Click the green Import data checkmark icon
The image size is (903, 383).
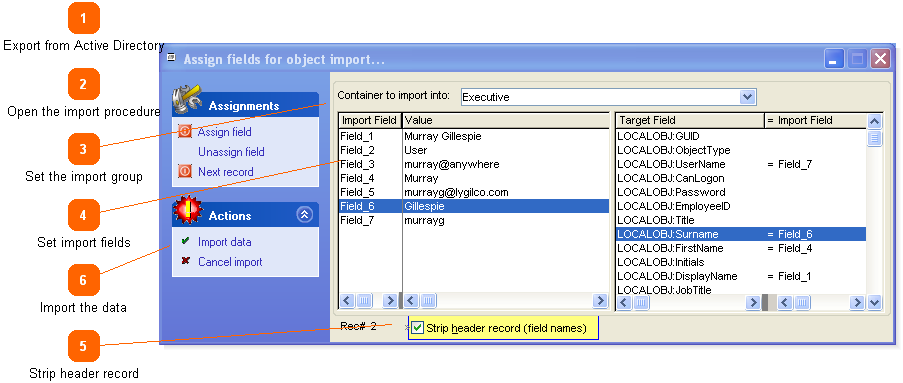[185, 241]
